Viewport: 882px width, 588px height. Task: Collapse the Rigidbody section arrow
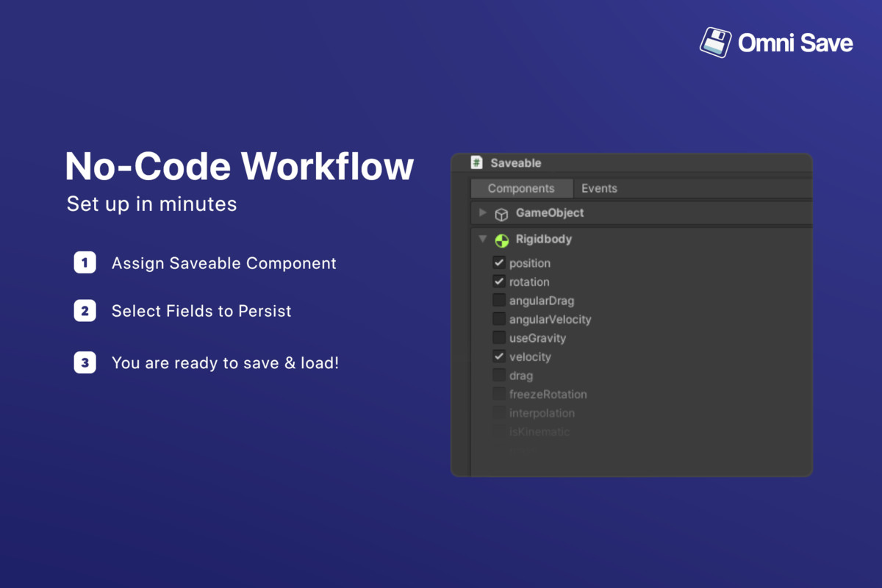point(483,239)
